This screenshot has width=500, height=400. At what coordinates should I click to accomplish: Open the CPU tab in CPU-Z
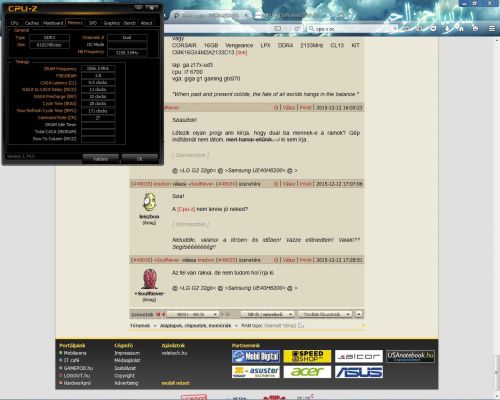[x=15, y=23]
